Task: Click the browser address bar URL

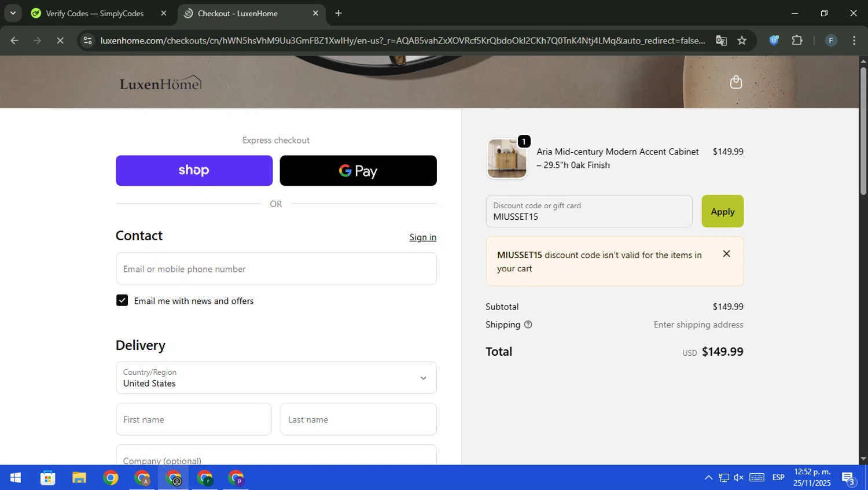Action: click(402, 40)
